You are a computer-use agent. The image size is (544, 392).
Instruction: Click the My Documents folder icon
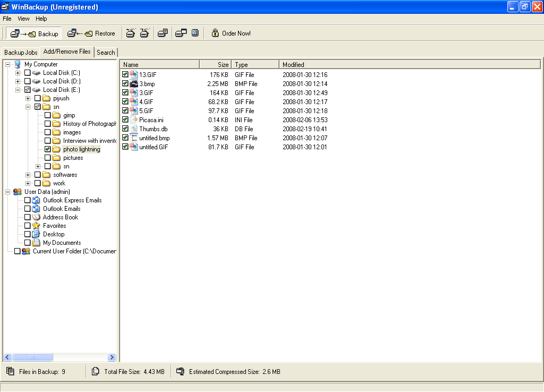coord(36,243)
